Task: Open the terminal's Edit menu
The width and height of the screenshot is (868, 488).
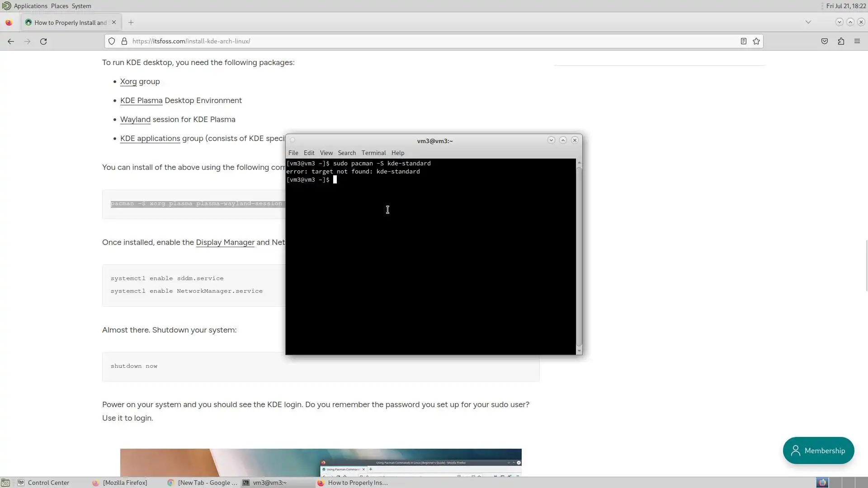Action: (x=309, y=153)
